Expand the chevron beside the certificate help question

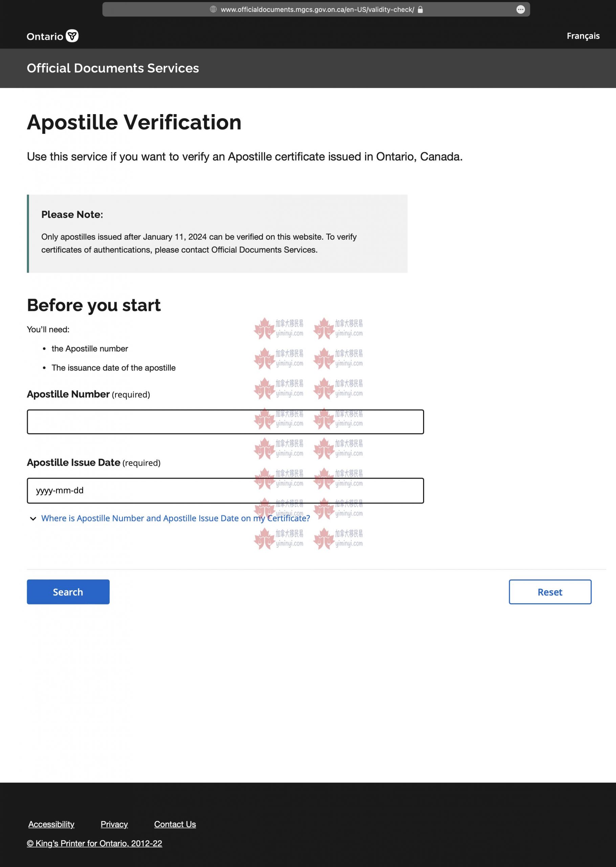point(33,518)
